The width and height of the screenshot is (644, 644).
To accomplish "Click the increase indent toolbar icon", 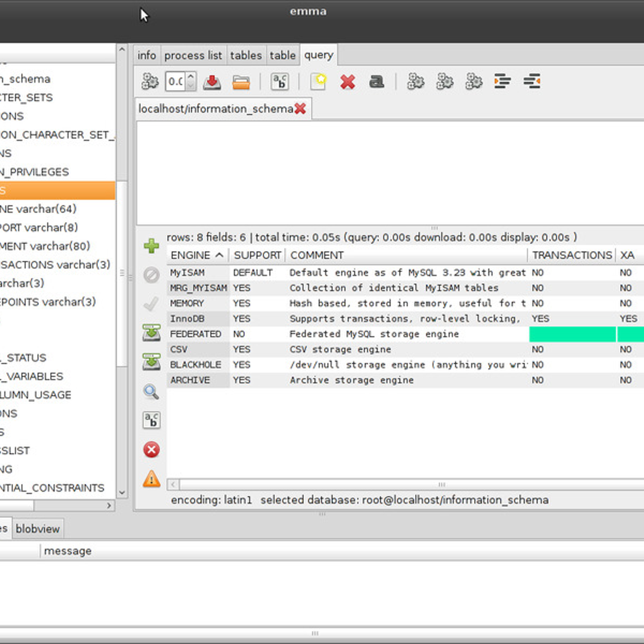I will click(502, 81).
